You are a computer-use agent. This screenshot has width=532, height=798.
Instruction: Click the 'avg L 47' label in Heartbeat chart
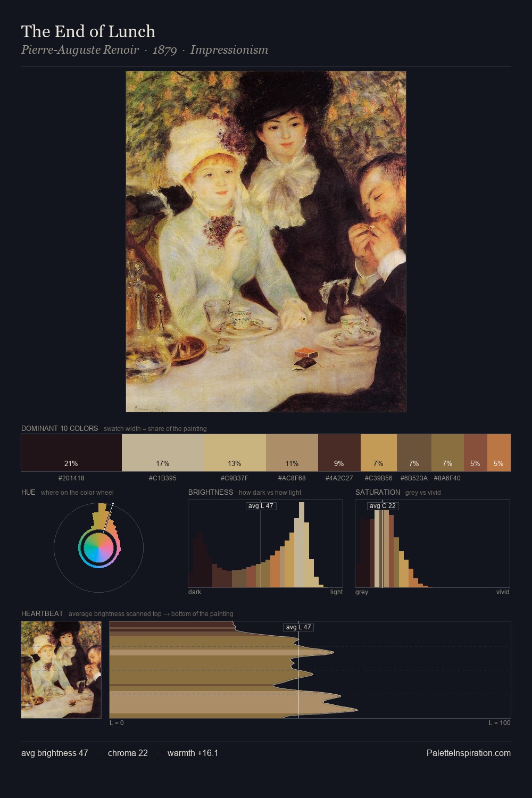(298, 627)
